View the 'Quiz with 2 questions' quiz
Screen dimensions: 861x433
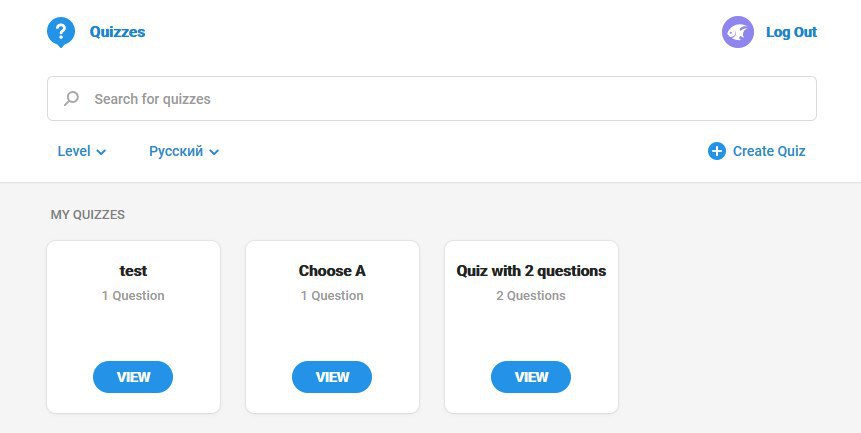tap(531, 377)
